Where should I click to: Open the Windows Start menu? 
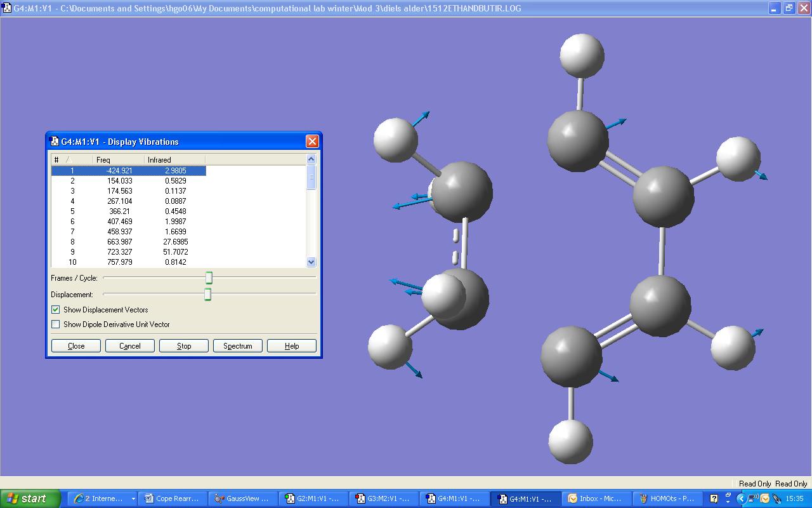[x=30, y=498]
